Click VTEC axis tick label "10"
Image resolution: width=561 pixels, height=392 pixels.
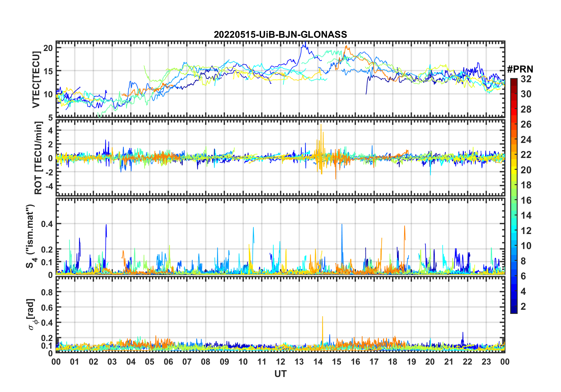tap(48, 94)
